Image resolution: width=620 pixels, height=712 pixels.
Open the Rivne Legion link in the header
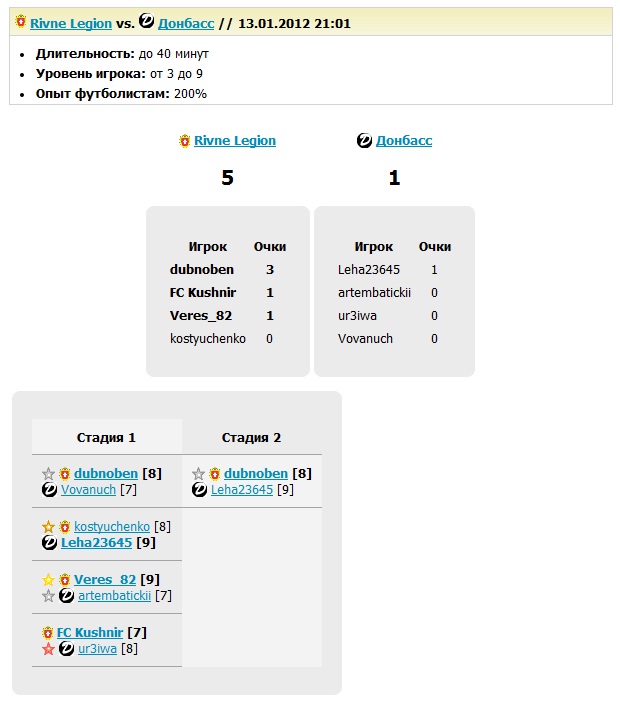coord(71,22)
